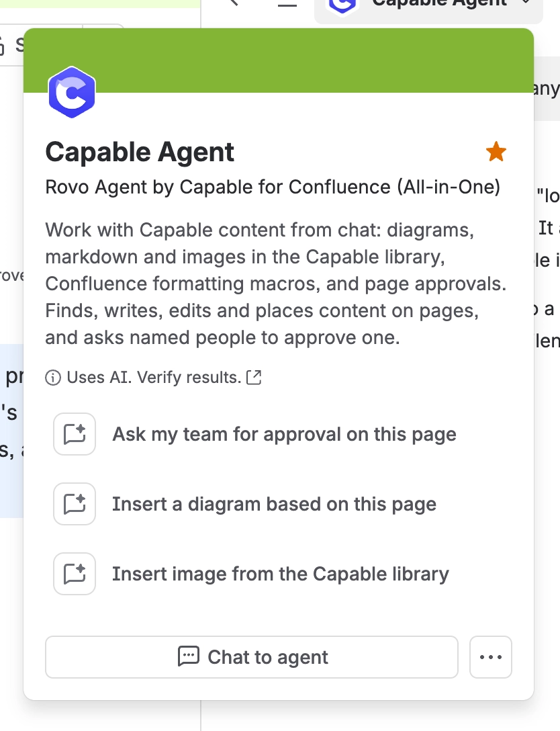Screen dimensions: 560x731
Task: Select Insert a diagram based on this page
Action: tap(275, 504)
